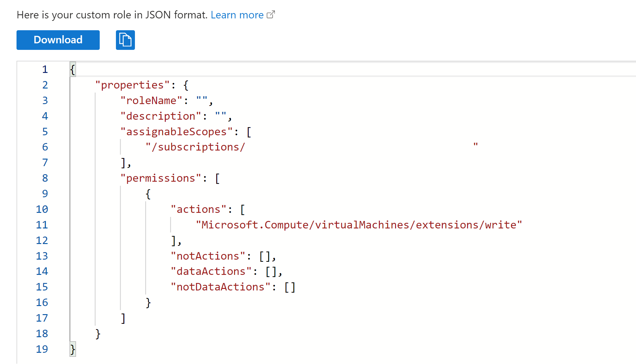Screen dimensions: 636x364
Task: Click the "permissions" key text
Action: [160, 178]
